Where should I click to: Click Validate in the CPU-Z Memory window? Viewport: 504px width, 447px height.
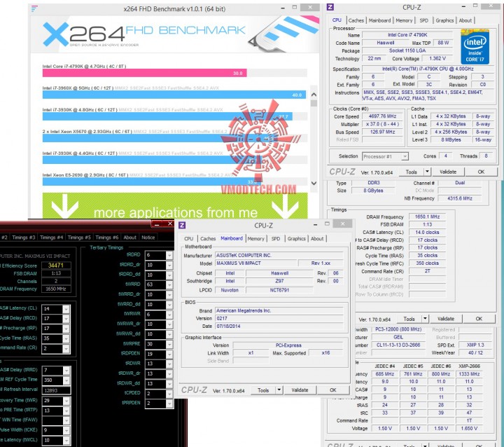pos(445,319)
